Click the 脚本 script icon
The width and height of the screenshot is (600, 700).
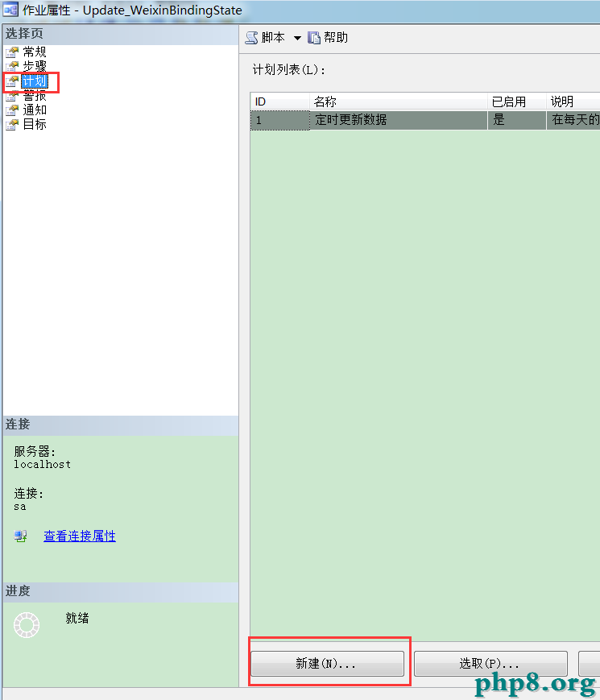point(252,38)
